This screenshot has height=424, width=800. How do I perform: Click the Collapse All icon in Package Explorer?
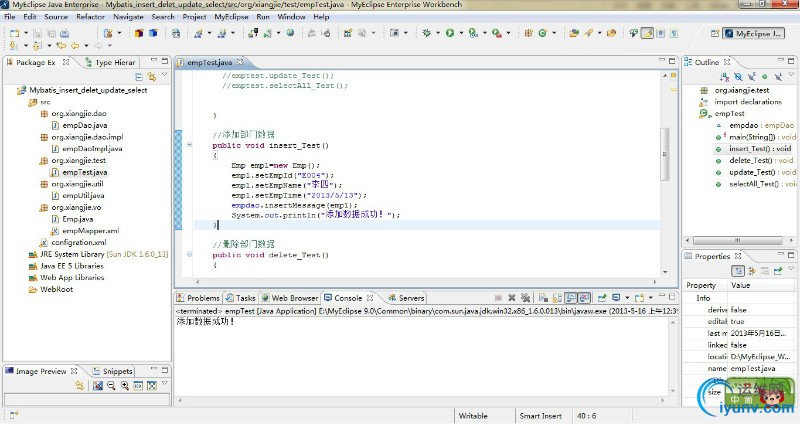(139, 77)
